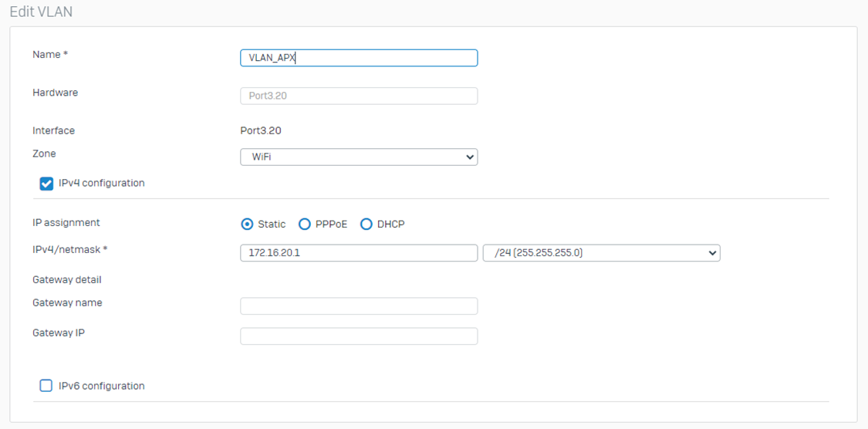The width and height of the screenshot is (868, 429).
Task: Click the Zone label text
Action: (x=44, y=154)
